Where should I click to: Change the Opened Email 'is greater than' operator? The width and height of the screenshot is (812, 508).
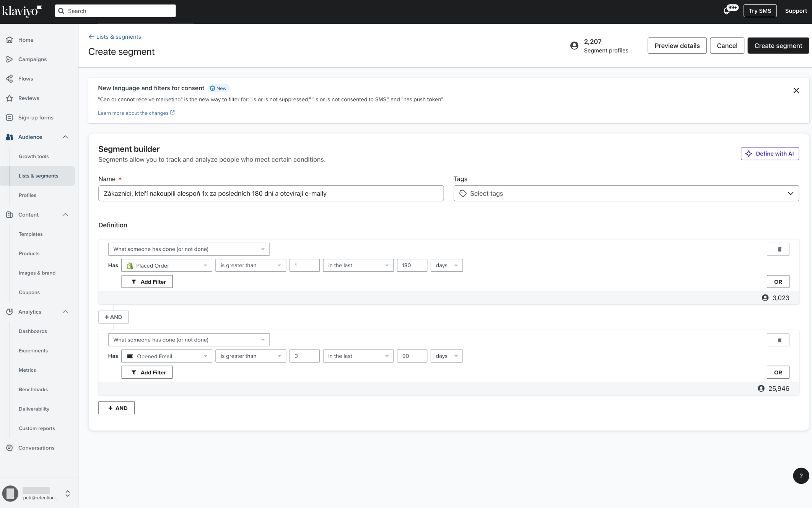[251, 356]
